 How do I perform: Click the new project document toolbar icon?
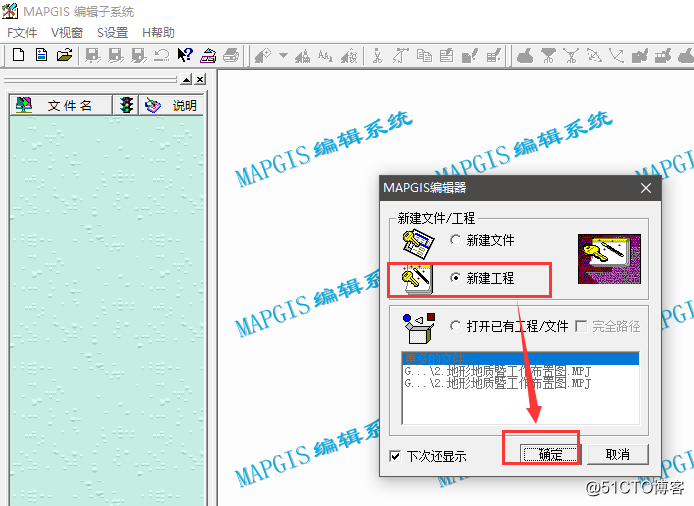(x=41, y=55)
